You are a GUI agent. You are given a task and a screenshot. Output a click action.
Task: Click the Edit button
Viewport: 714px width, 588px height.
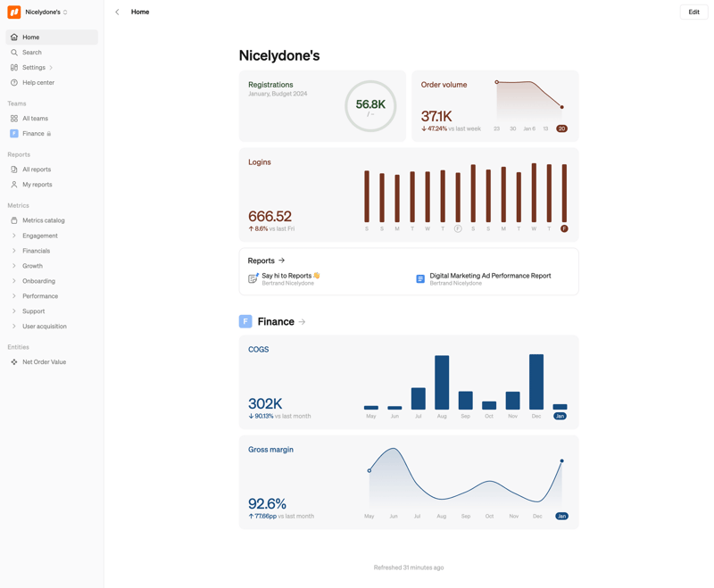[x=694, y=12]
